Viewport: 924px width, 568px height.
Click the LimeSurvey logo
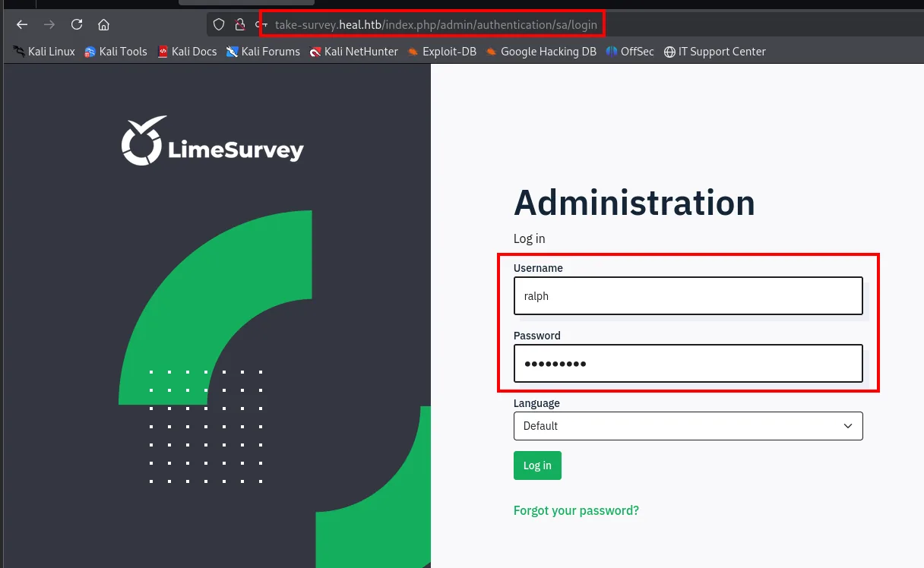[x=213, y=141]
